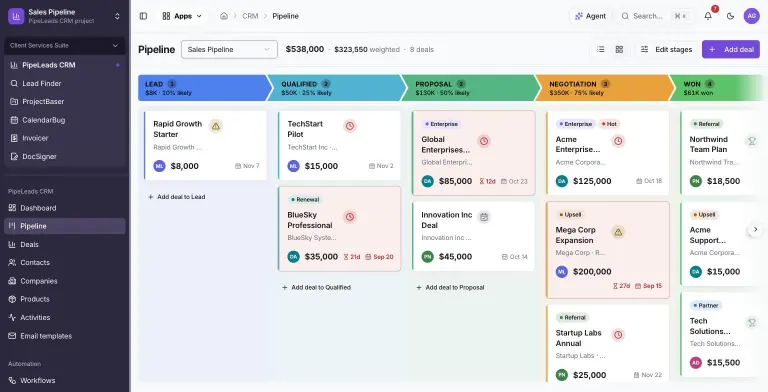Click the Add deal button

point(731,49)
